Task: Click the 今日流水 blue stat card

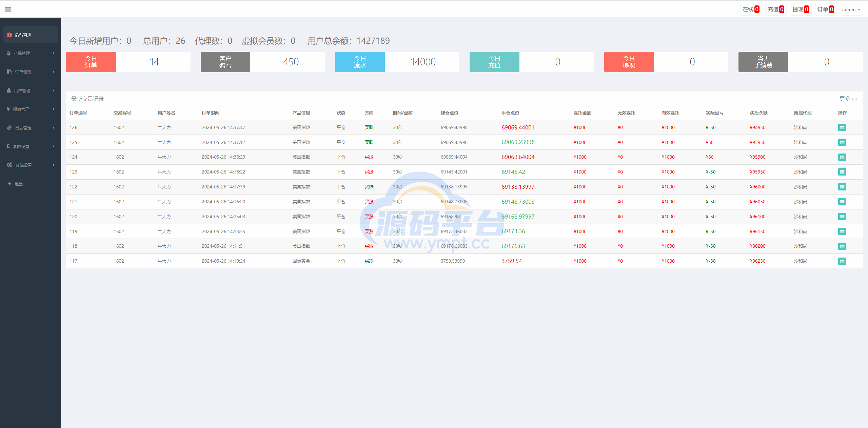Action: coord(360,62)
